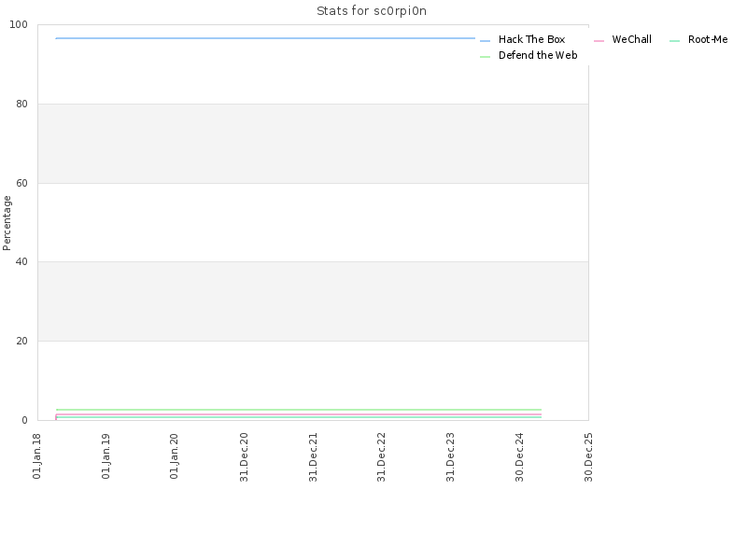Screen dimensions: 747x560
Task: Click the WeChall legend label
Action: coord(632,39)
